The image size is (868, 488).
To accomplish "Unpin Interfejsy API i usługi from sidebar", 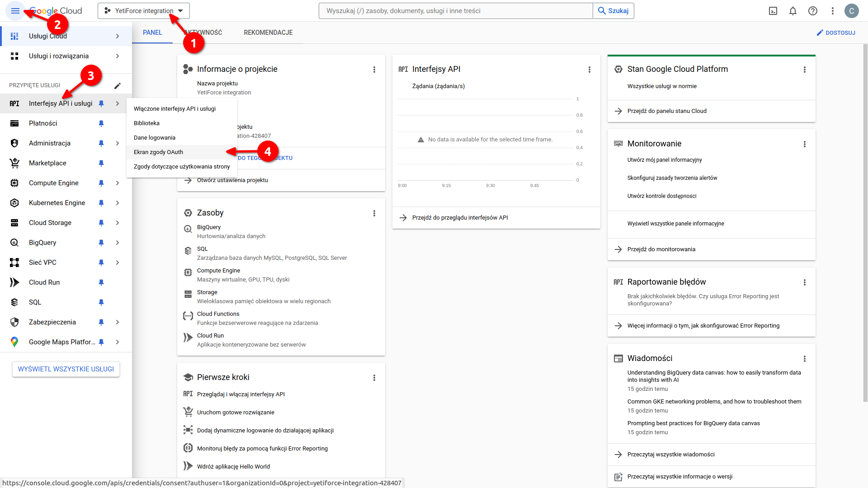I will [101, 103].
